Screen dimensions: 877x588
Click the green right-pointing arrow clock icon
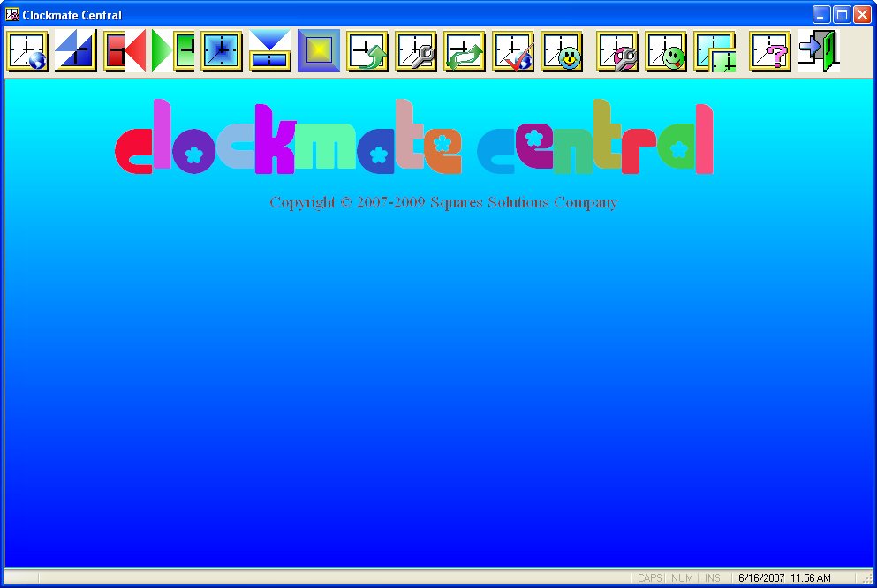[173, 51]
